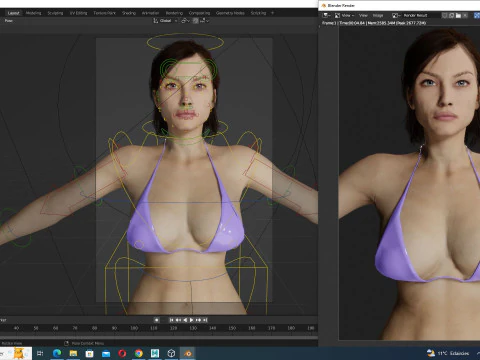Switch to the Shading workspace tab
Image resolution: width=480 pixels, height=360 pixels.
tap(129, 13)
